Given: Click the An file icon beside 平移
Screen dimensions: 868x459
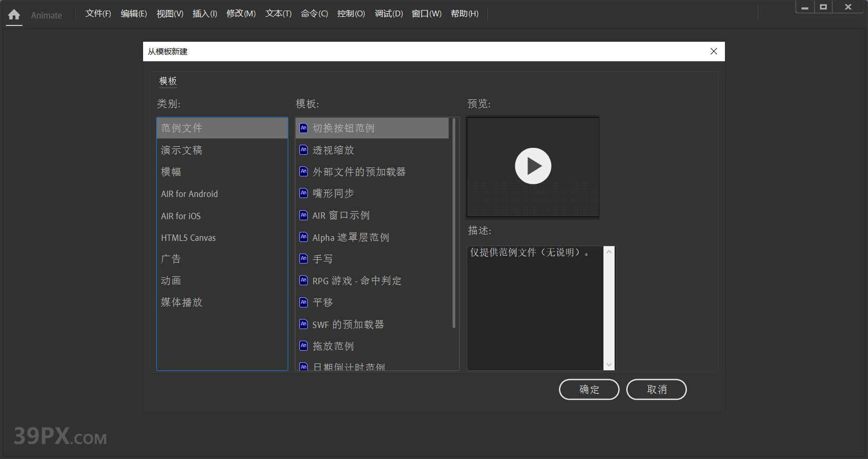Looking at the screenshot, I should 304,302.
